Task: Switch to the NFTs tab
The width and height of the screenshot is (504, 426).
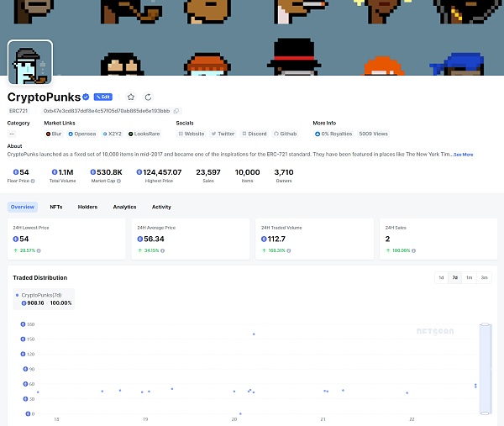Action: pos(56,207)
